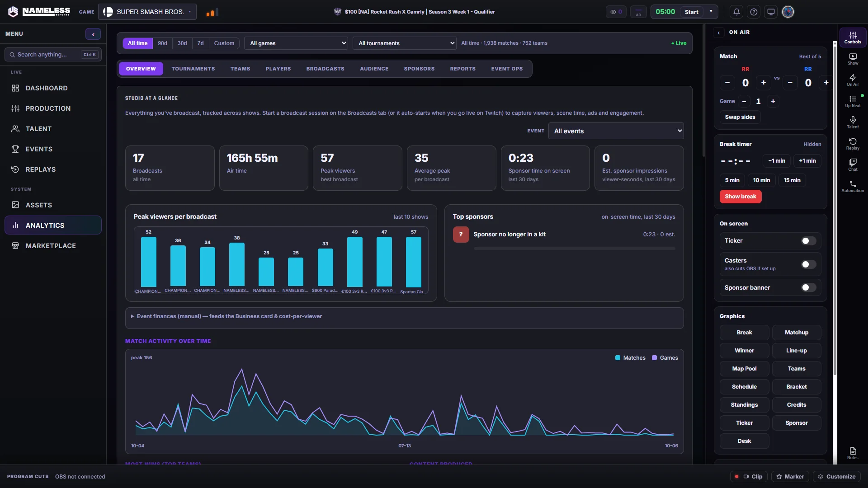Click the Show break button
This screenshot has width=868, height=488.
tap(741, 197)
